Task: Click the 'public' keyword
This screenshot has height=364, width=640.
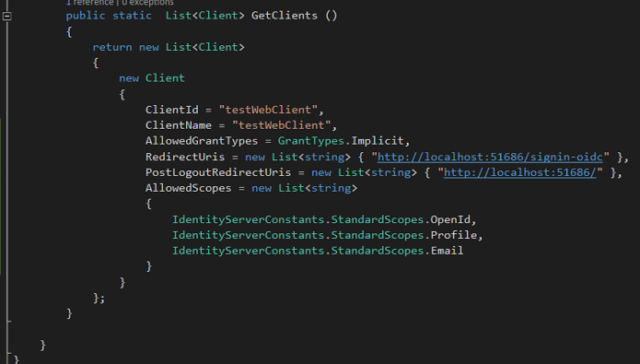Action: click(86, 16)
